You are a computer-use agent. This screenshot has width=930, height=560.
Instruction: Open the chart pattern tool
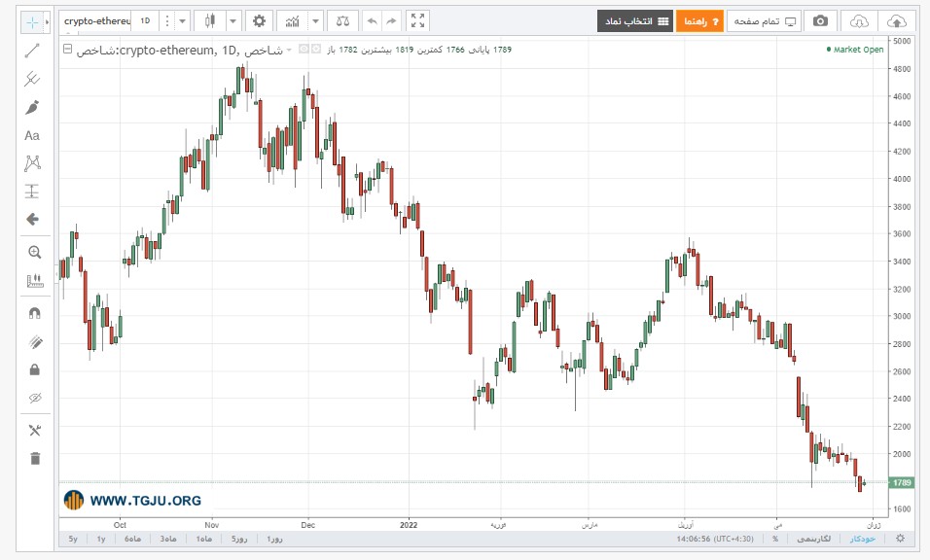click(32, 163)
